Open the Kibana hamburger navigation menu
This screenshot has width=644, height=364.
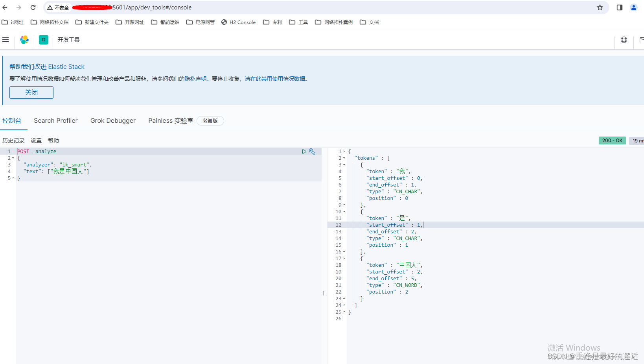6,39
